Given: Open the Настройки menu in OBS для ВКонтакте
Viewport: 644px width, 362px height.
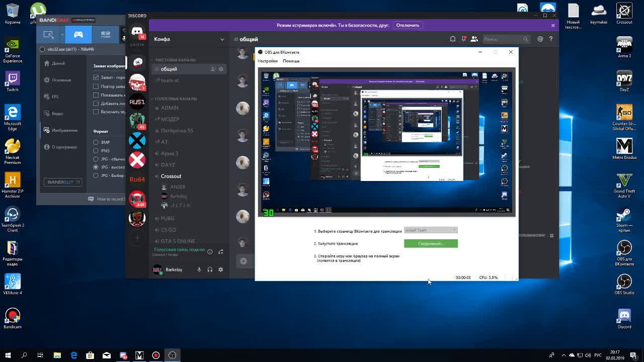Looking at the screenshot, I should tap(268, 61).
